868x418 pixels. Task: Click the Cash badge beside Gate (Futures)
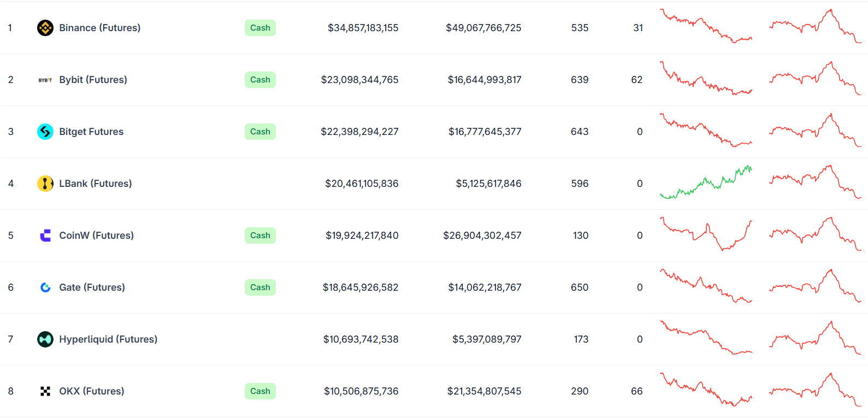pyautogui.click(x=260, y=287)
